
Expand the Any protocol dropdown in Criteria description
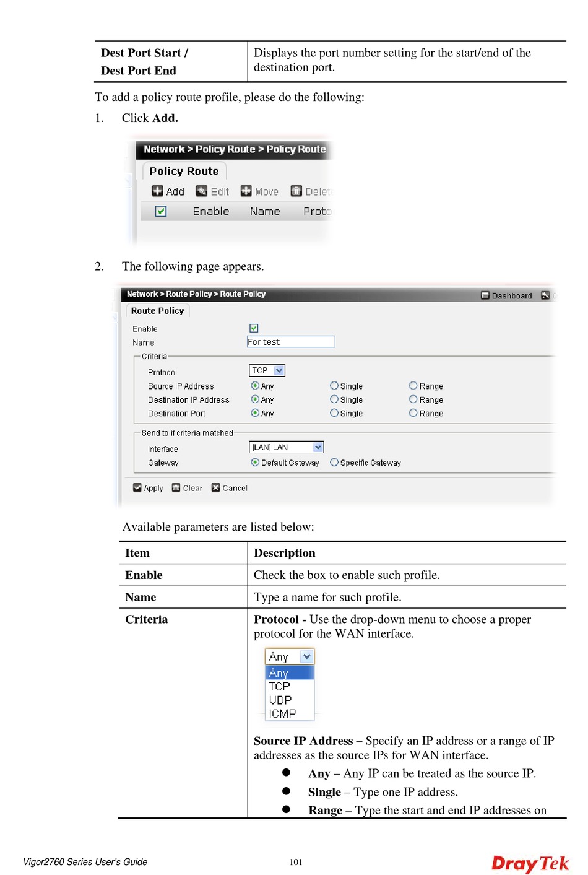click(x=290, y=656)
